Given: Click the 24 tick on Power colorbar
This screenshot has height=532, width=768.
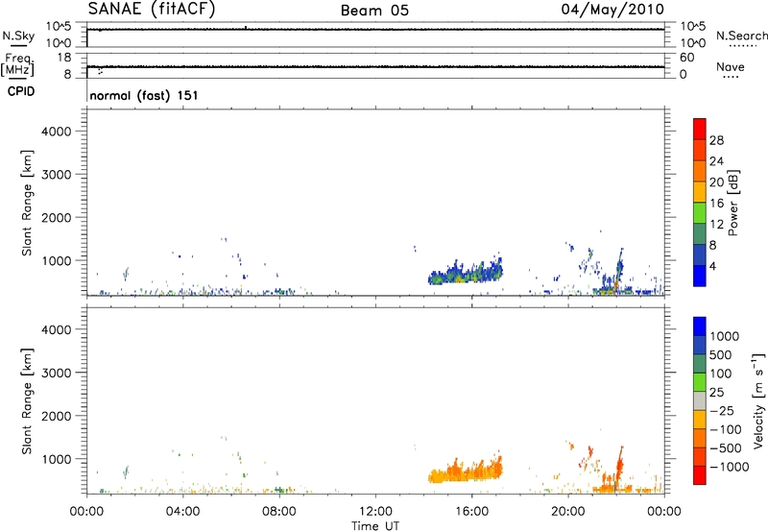Looking at the screenshot, I should pyautogui.click(x=716, y=161).
